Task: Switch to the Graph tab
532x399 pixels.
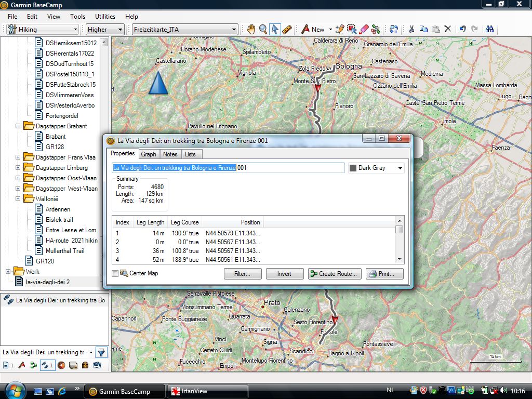Action: [149, 154]
